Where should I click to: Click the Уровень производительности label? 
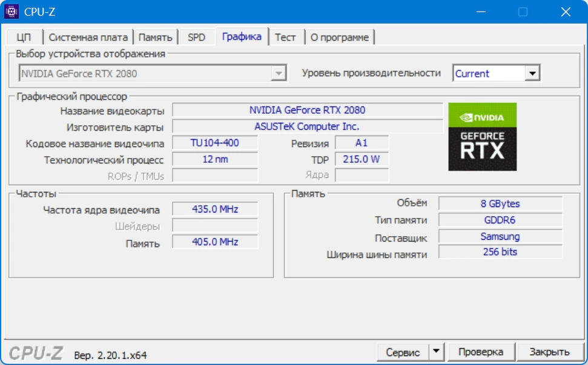click(371, 73)
